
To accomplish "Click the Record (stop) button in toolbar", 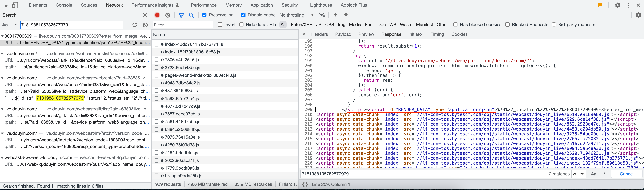I will click(x=157, y=15).
